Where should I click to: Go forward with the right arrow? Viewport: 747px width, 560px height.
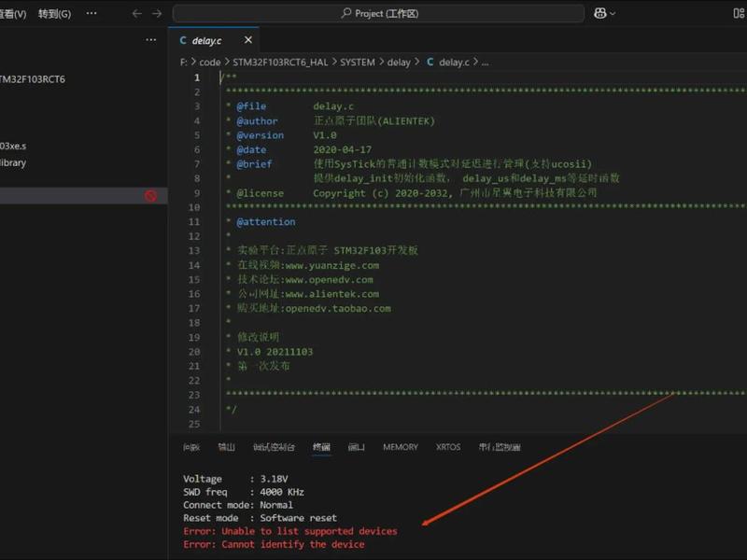tap(157, 13)
